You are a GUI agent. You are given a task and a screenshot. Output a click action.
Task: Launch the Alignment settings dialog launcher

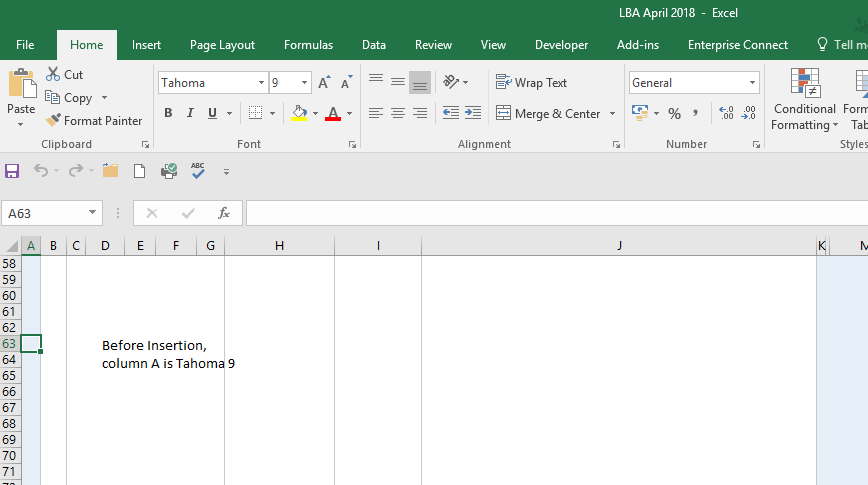616,145
